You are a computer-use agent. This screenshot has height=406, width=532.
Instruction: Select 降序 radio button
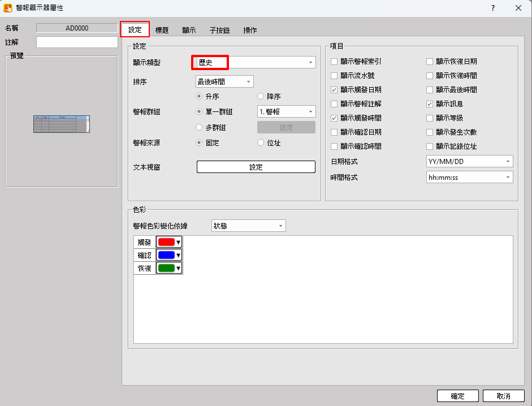click(x=261, y=97)
